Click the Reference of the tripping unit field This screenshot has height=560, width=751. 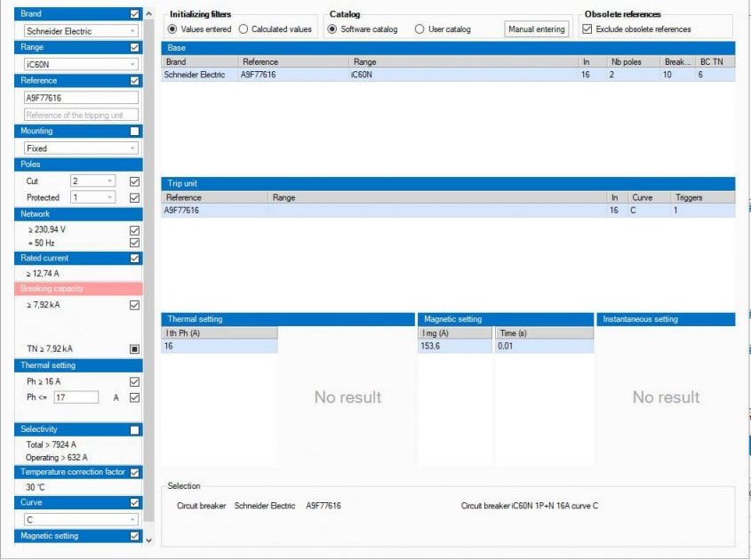coord(82,115)
